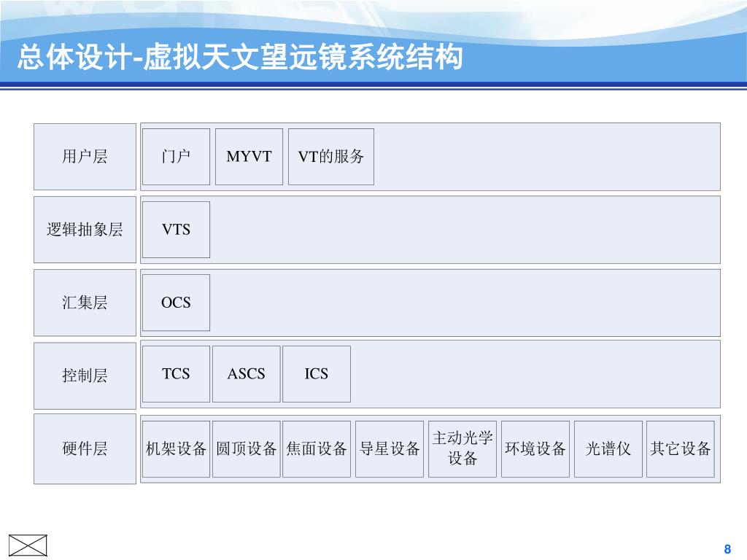Click the ICS box

point(317,374)
